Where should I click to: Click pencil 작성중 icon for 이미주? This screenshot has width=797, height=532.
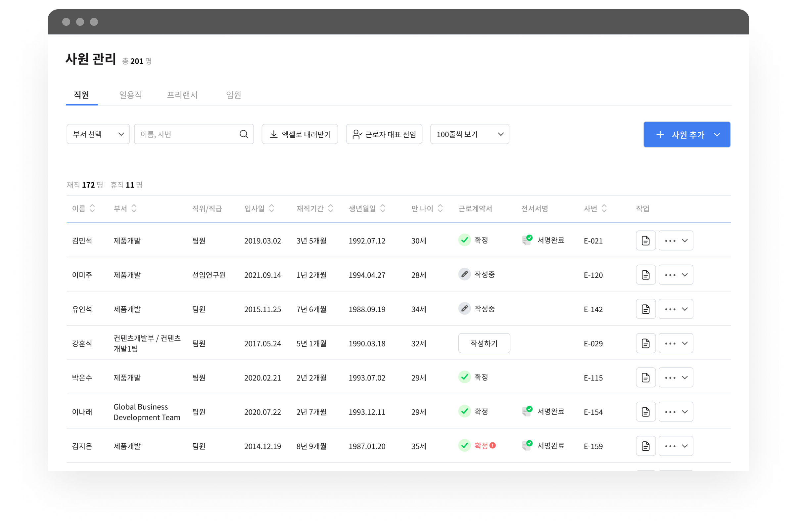click(464, 274)
